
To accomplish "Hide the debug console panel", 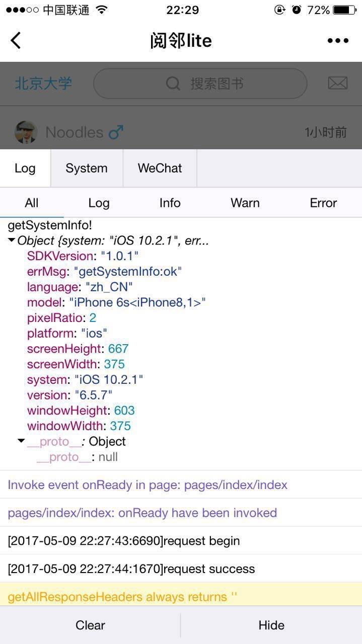I will click(x=271, y=625).
